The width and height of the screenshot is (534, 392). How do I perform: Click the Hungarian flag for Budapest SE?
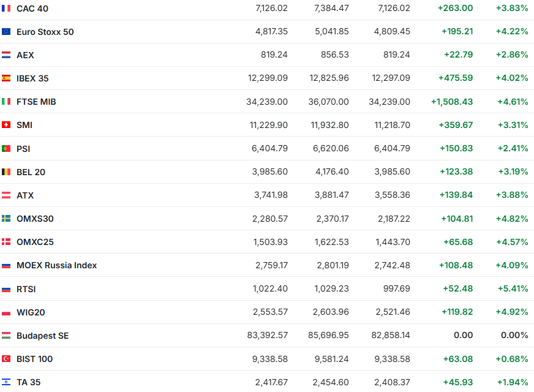click(x=6, y=336)
